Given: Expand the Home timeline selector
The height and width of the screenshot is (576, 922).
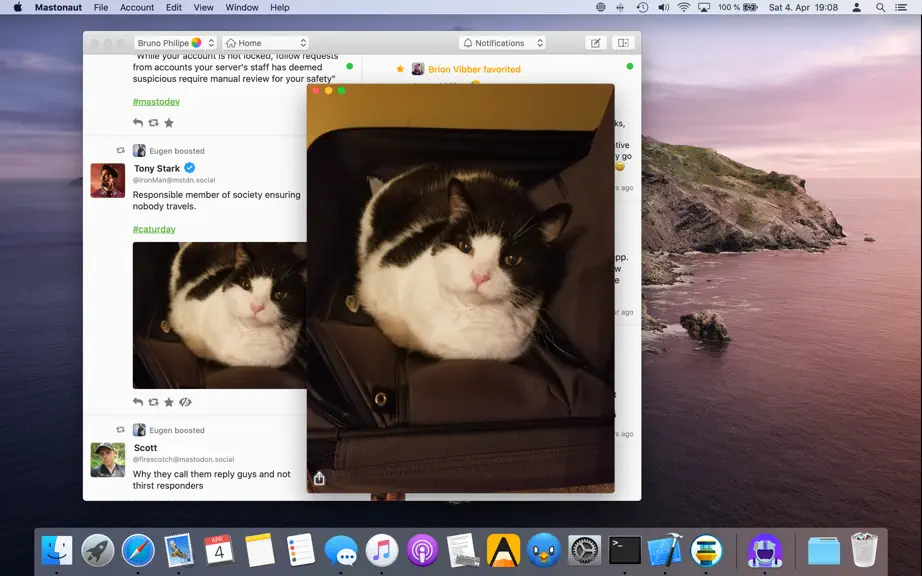Looking at the screenshot, I should [266, 43].
